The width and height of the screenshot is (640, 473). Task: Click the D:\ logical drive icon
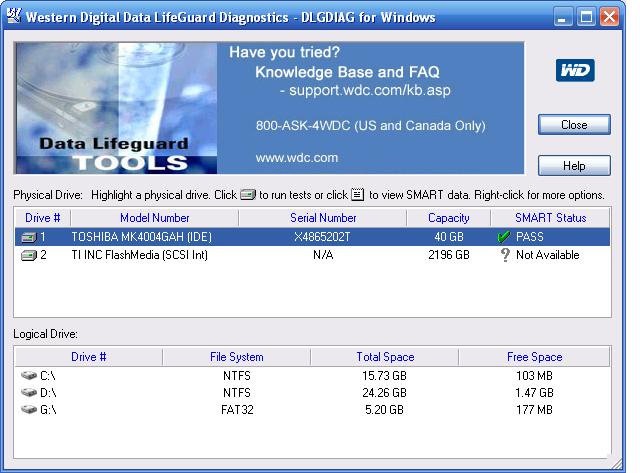point(29,392)
